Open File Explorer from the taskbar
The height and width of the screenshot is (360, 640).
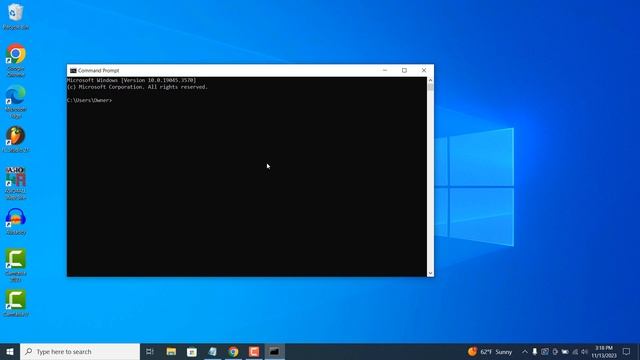(171, 351)
